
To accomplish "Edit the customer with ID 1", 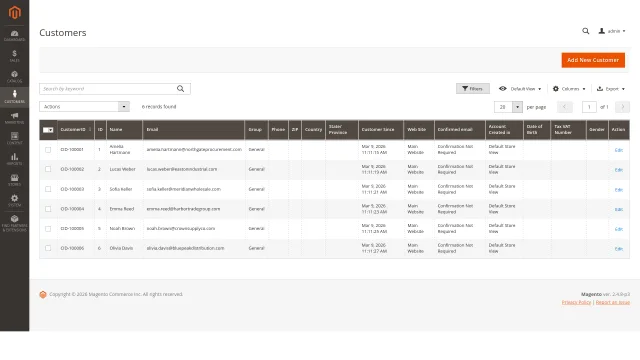I will click(619, 150).
